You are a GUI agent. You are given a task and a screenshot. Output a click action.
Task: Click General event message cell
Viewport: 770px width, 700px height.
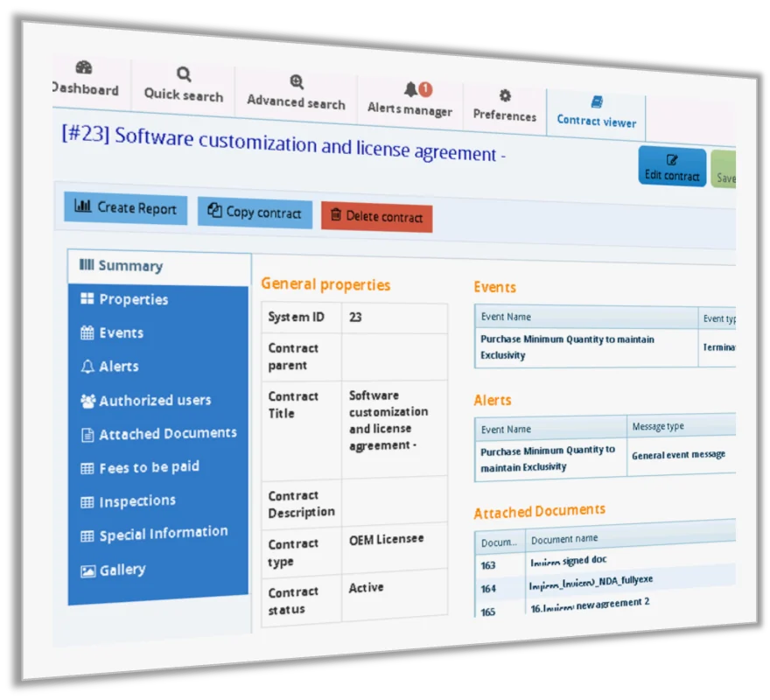(x=681, y=457)
